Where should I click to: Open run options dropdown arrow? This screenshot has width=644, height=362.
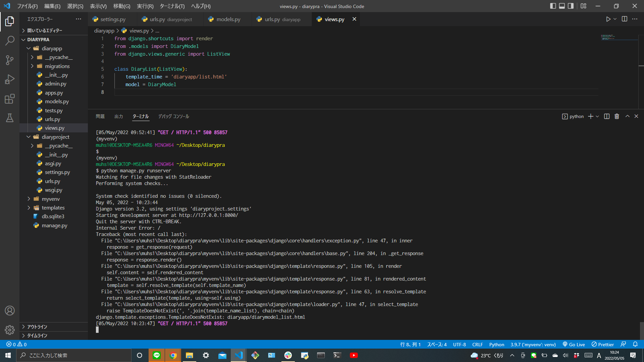[x=615, y=19]
